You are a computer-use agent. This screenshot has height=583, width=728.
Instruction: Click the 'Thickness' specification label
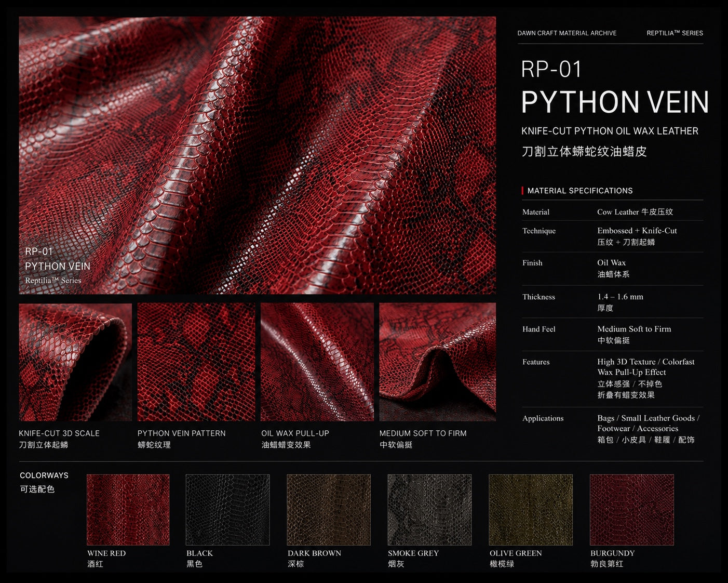click(538, 297)
